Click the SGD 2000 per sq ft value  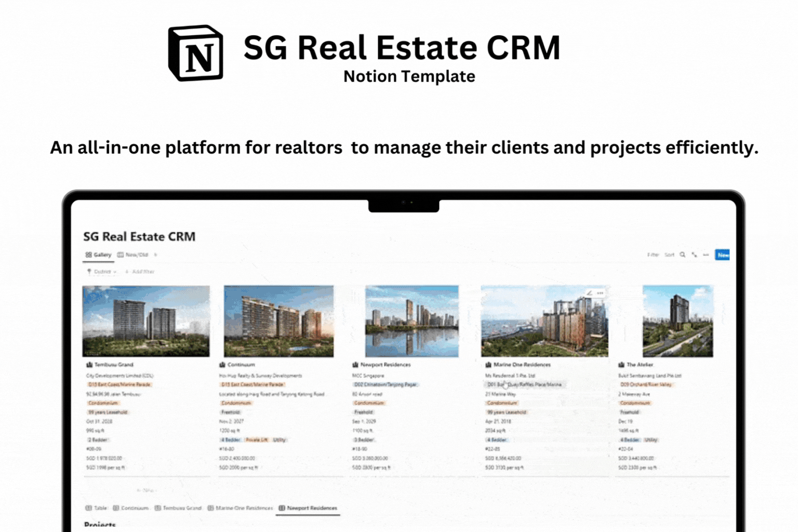(x=238, y=467)
